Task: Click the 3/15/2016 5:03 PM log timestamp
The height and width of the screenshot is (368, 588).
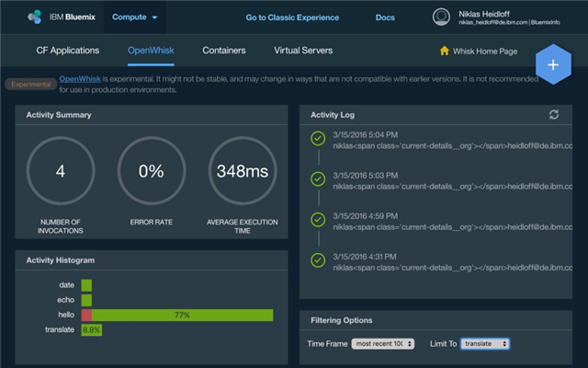Action: (366, 176)
